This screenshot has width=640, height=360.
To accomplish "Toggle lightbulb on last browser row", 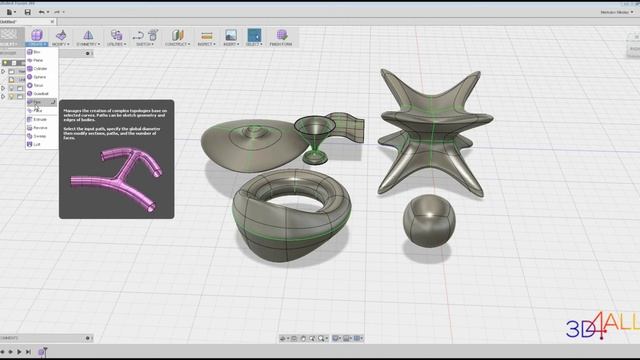I will click(11, 97).
